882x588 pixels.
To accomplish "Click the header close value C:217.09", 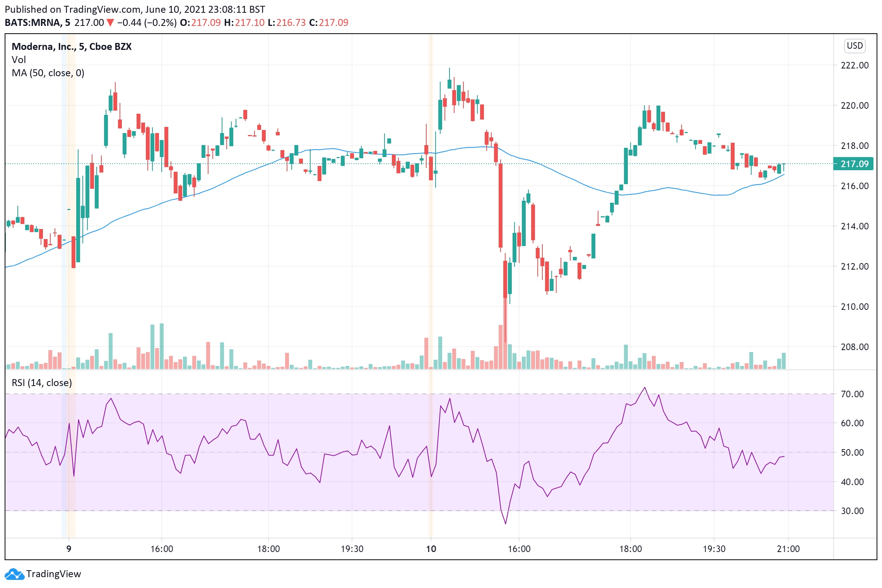I will [329, 22].
